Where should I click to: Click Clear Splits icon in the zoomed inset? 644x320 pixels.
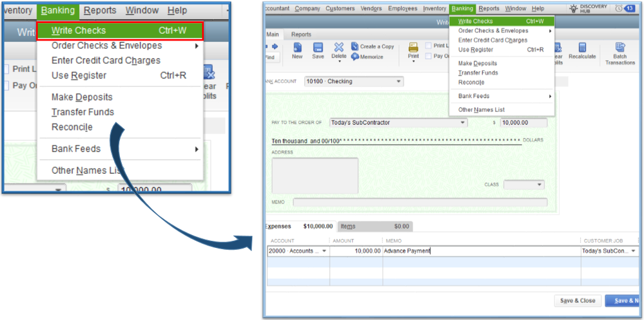click(209, 73)
